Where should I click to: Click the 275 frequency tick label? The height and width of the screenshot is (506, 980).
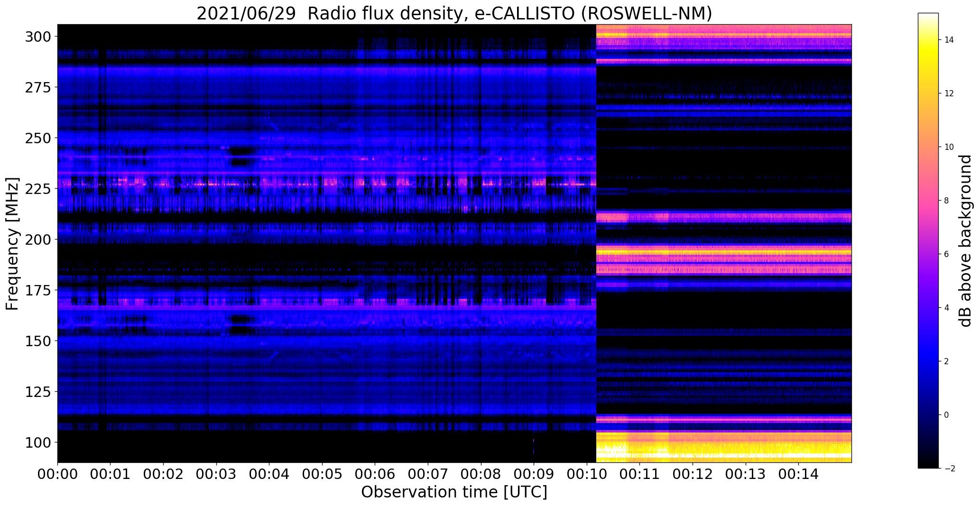tap(38, 87)
